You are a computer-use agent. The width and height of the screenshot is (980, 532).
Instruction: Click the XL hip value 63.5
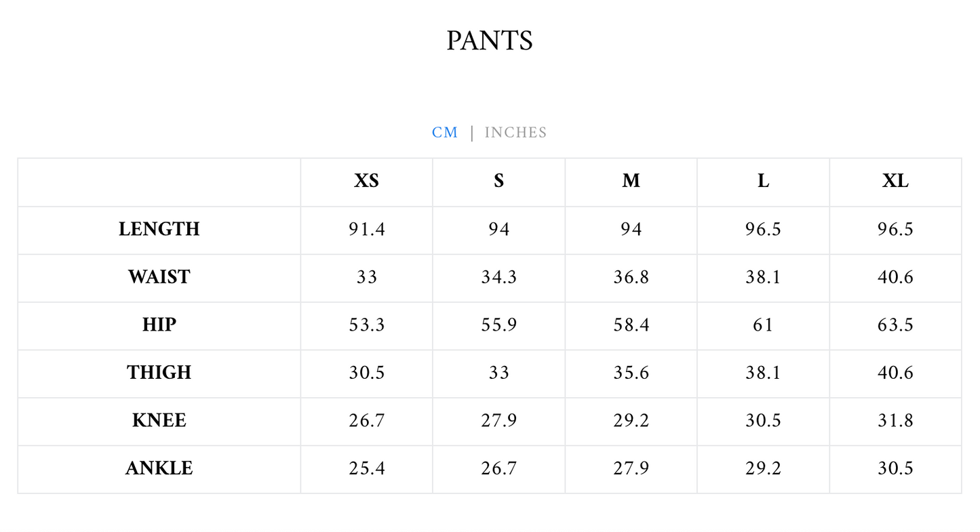895,325
